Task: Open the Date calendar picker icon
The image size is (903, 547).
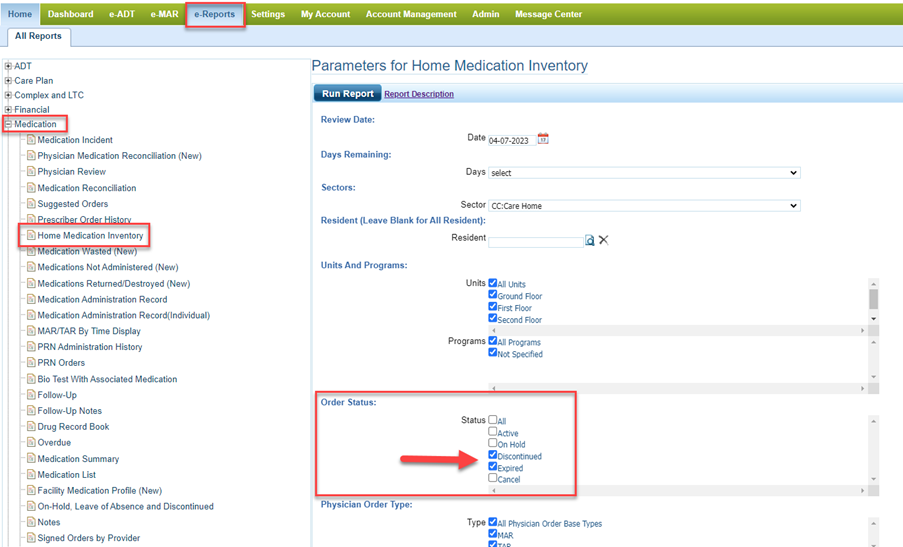Action: pos(543,139)
